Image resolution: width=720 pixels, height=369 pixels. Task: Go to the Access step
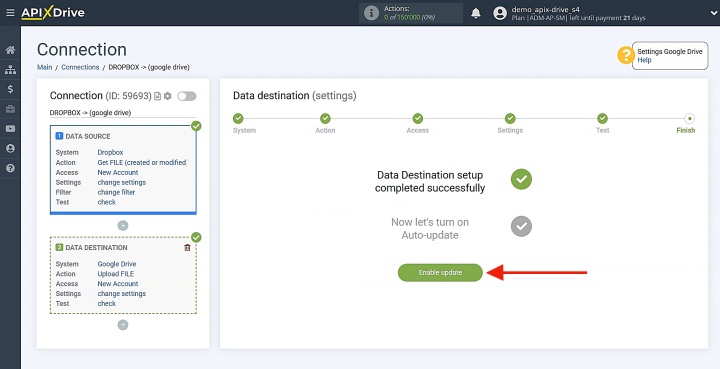417,118
